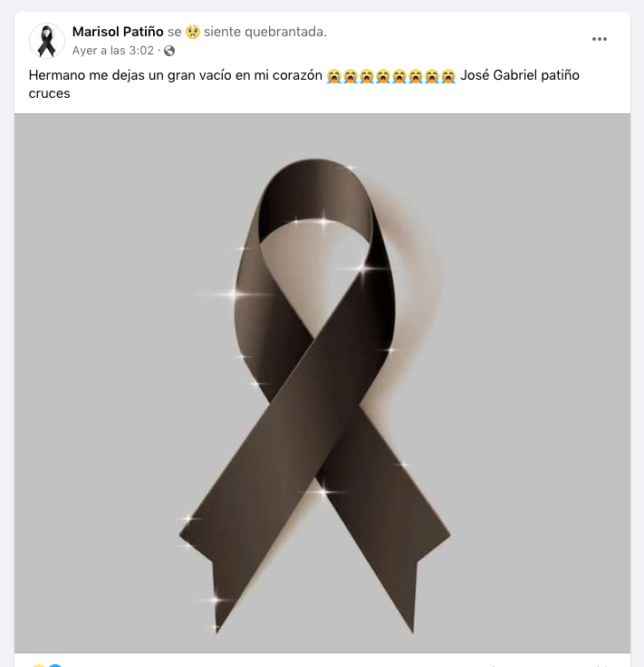
Task: Open the black mourning ribbon photo
Action: click(322, 382)
